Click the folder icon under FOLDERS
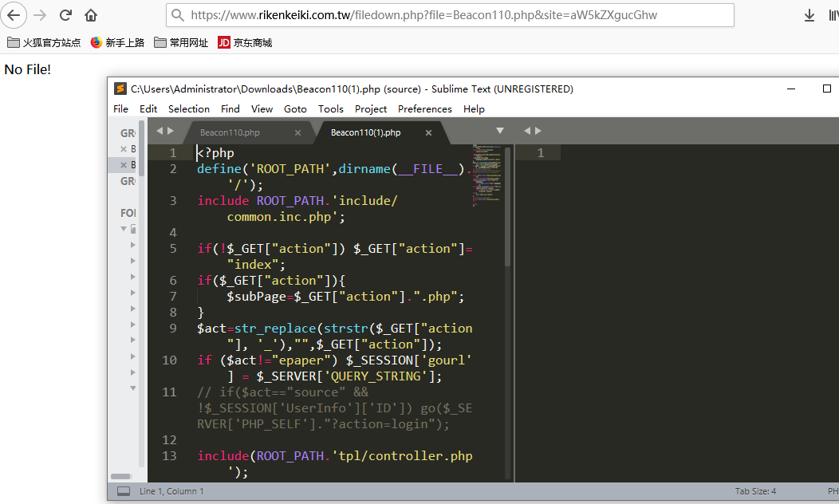 click(133, 229)
